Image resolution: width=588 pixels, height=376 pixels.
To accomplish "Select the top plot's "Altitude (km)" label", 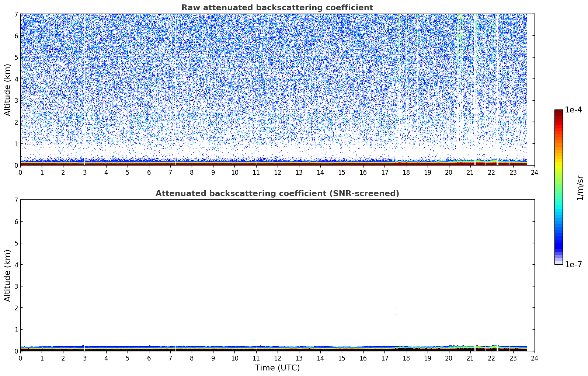I will tap(8, 90).
